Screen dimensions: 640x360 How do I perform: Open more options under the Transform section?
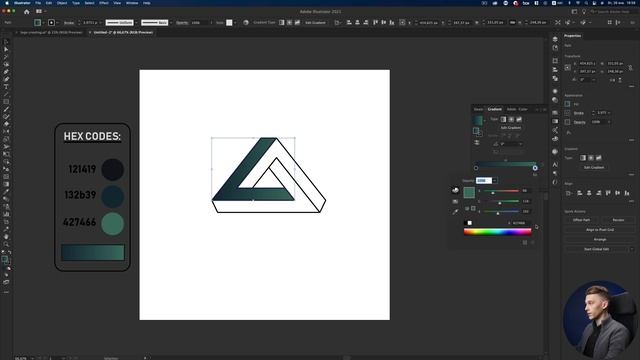(x=632, y=87)
